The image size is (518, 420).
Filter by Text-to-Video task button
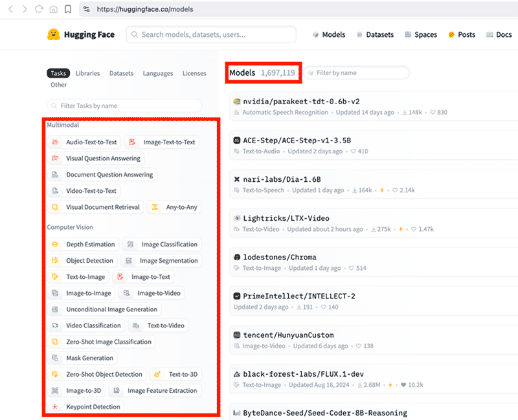tap(158, 326)
